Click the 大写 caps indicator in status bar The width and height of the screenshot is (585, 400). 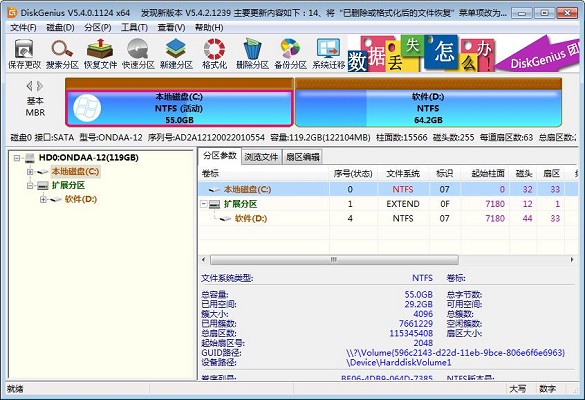tap(517, 389)
